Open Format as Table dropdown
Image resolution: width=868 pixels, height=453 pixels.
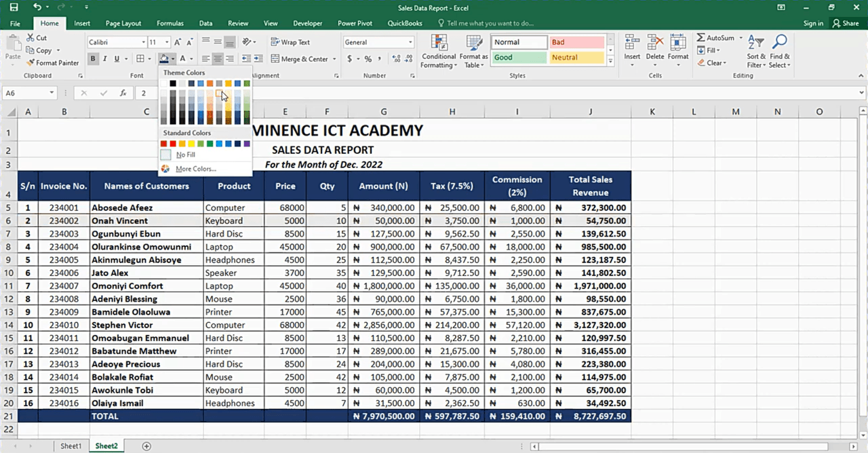(473, 51)
